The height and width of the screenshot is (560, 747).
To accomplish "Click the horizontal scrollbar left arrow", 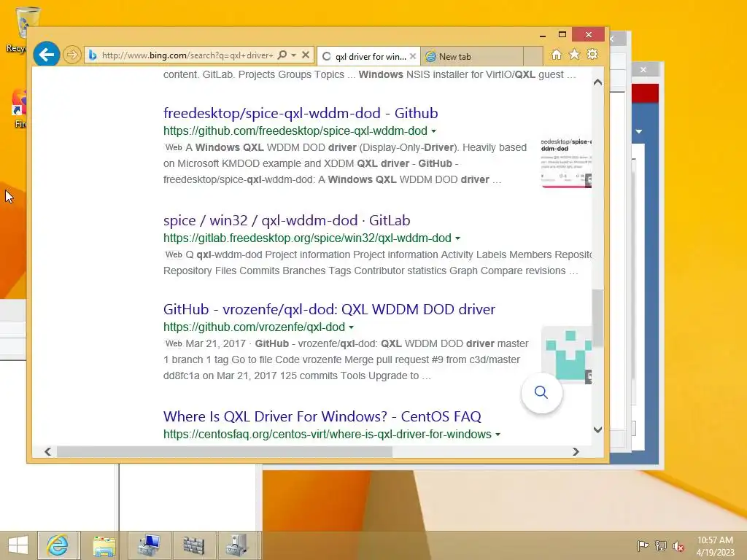I will [47, 451].
